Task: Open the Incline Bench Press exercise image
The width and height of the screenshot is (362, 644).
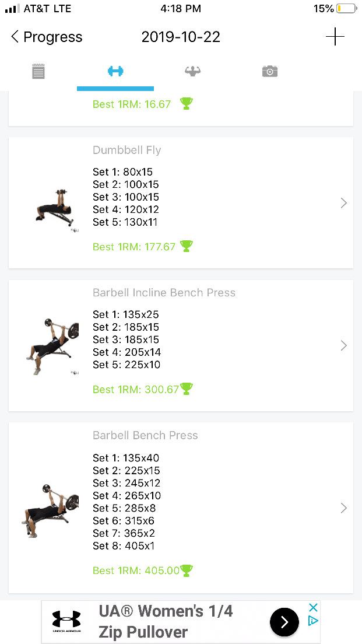Action: tap(52, 345)
